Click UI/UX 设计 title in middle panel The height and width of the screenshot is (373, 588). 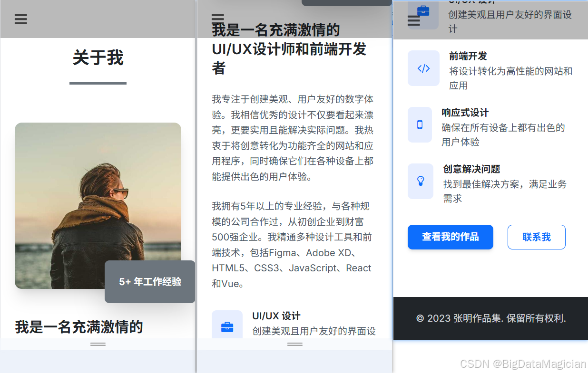[x=276, y=316]
